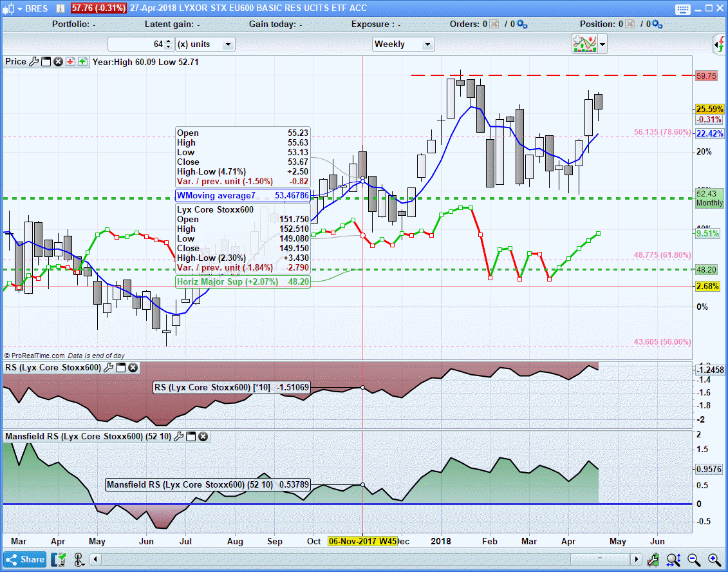
Task: Open the indicators and trading systems icon
Action: [584, 44]
